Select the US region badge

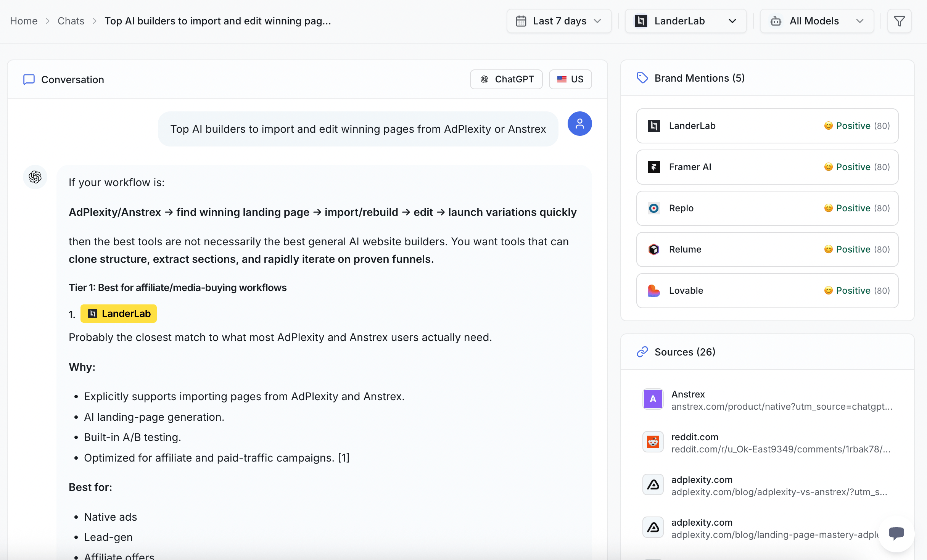(570, 79)
